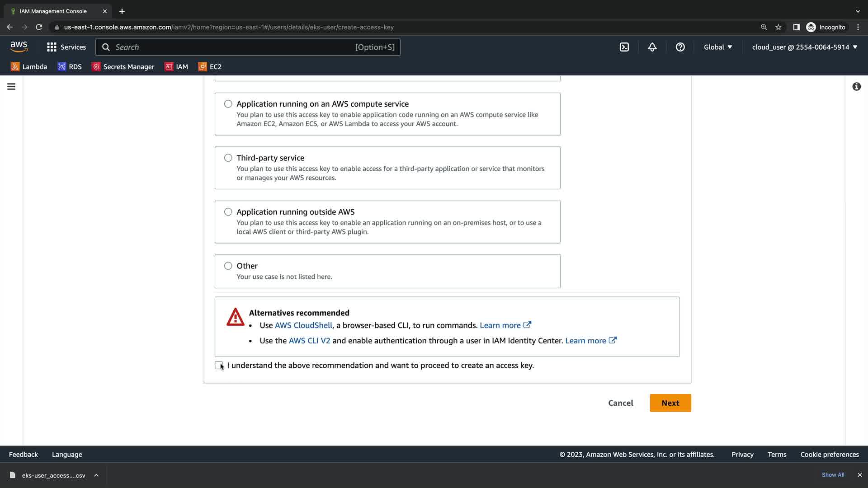This screenshot has height=488, width=868.
Task: Open the AWS CloudShell hyperlink
Action: [303, 325]
